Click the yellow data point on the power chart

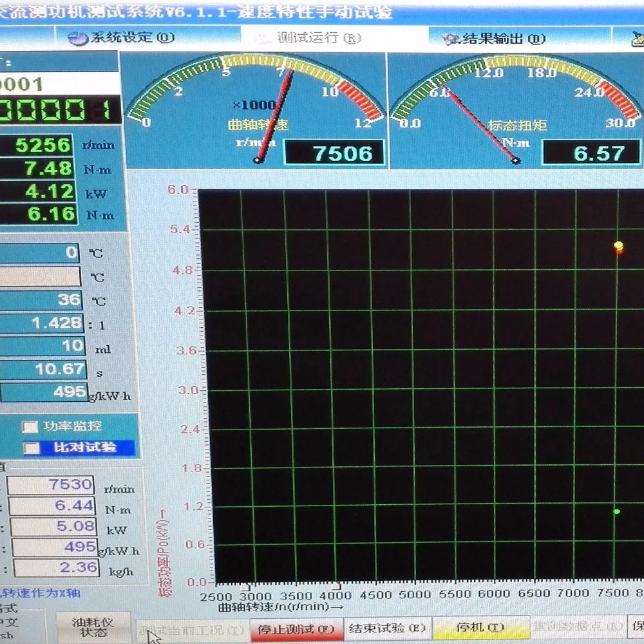click(618, 245)
